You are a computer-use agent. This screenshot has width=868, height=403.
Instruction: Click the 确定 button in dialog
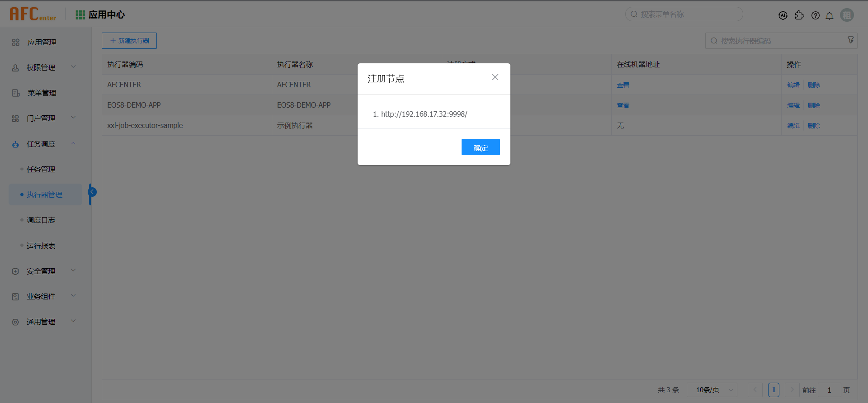point(480,147)
